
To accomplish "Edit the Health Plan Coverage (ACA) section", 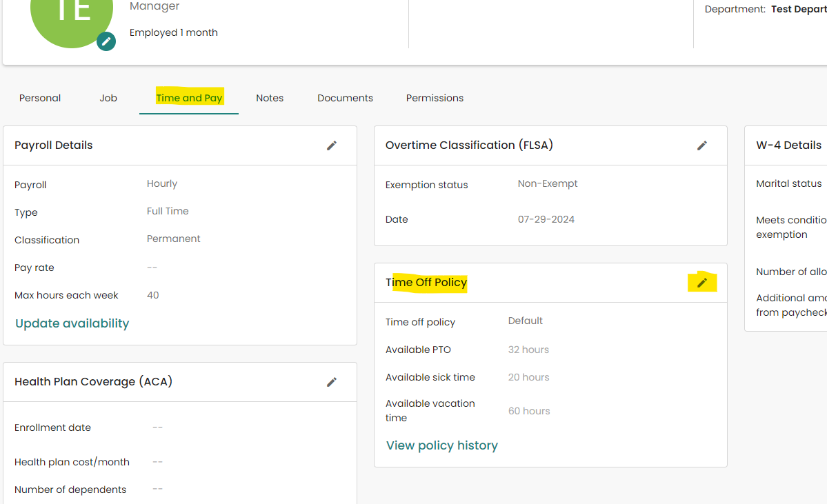I will coord(332,382).
